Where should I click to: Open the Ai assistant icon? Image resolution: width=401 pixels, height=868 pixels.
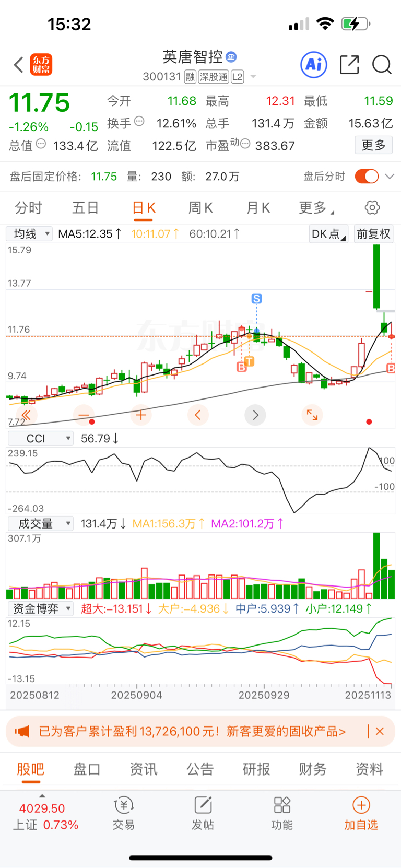(314, 65)
